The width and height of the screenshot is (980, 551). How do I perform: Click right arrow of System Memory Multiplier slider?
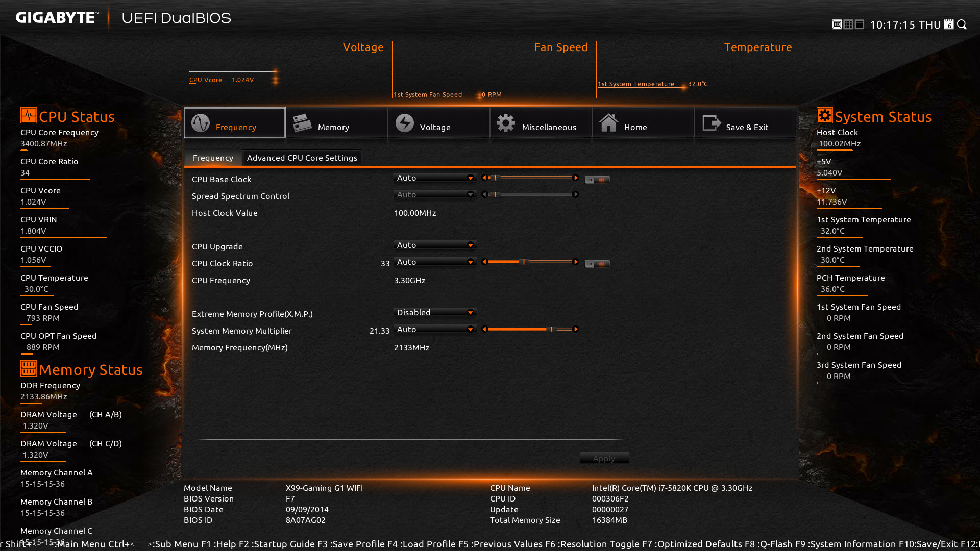pyautogui.click(x=576, y=329)
